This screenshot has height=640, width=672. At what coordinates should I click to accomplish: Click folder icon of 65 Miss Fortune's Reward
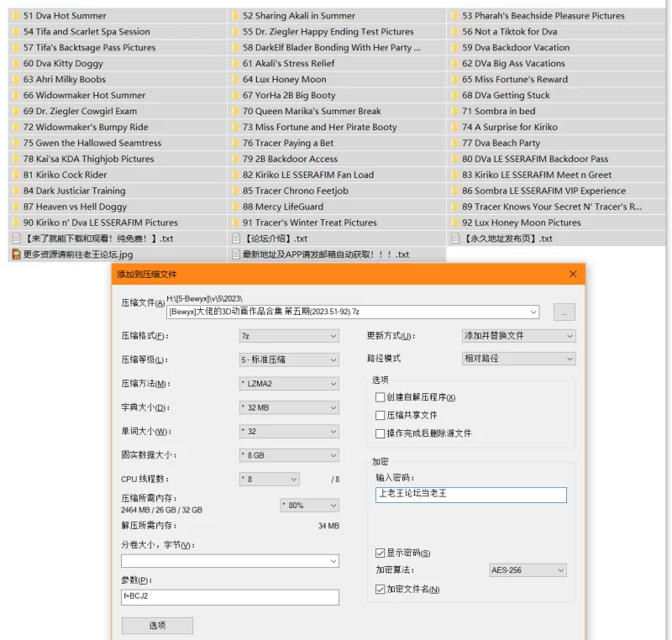point(454,79)
